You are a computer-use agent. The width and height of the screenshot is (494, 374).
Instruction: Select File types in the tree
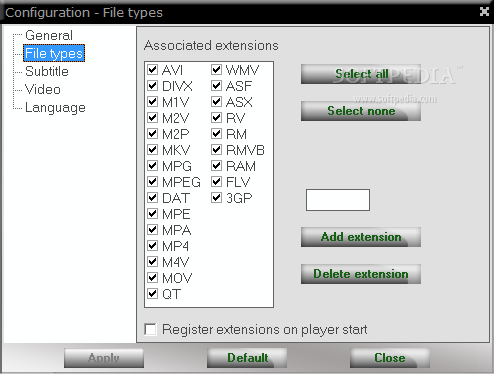point(54,53)
